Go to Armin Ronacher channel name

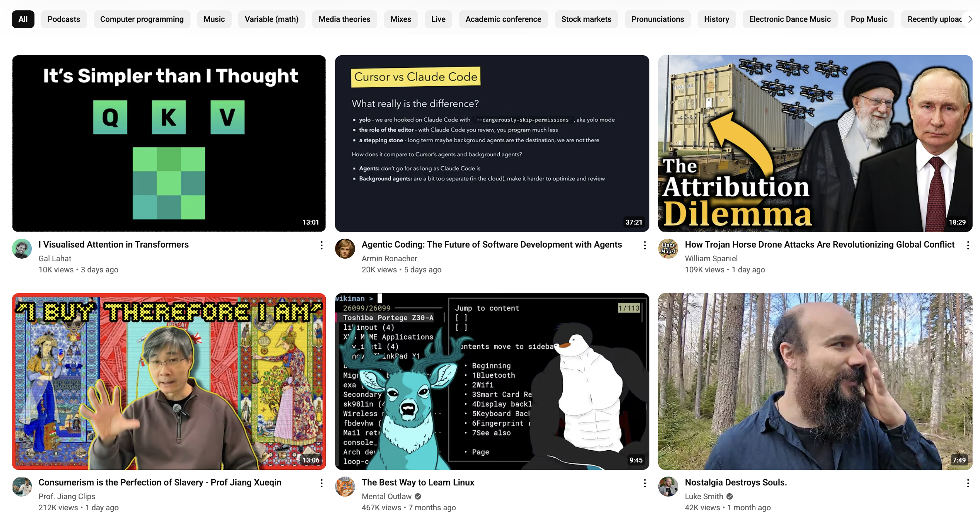[389, 259]
